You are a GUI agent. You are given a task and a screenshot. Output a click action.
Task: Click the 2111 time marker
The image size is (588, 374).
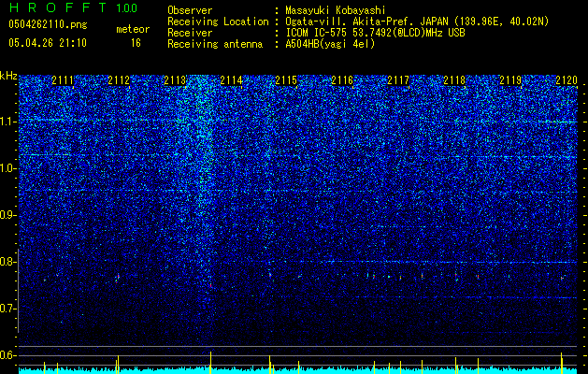(63, 80)
